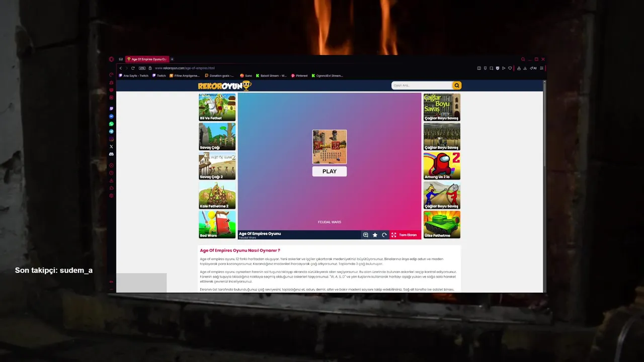The width and height of the screenshot is (644, 362).
Task: Click the Opera GX logo menu
Action: coord(111,59)
